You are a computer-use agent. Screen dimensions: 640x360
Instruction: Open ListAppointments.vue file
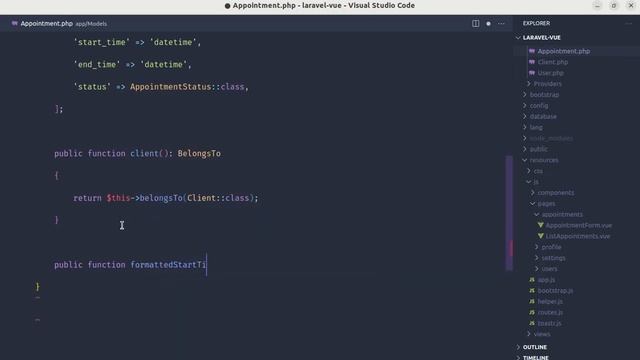point(578,236)
